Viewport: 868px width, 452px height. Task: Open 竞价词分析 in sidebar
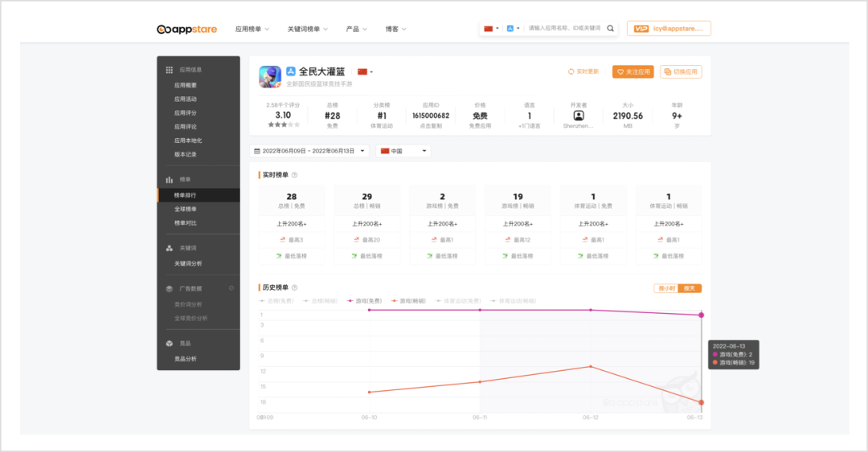click(x=188, y=304)
